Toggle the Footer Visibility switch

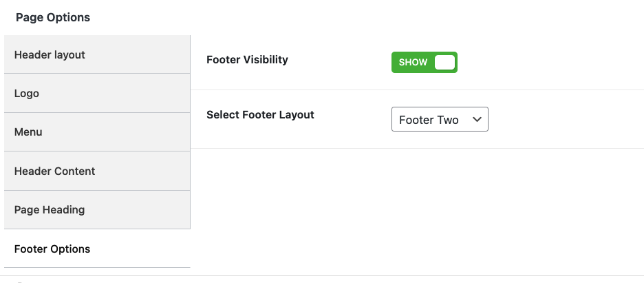pos(424,63)
